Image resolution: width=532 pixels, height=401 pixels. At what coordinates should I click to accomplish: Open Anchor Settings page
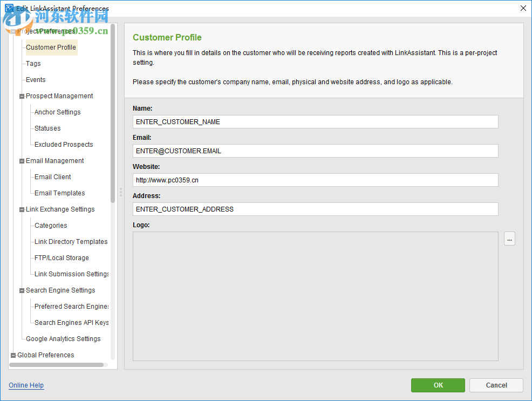click(57, 112)
